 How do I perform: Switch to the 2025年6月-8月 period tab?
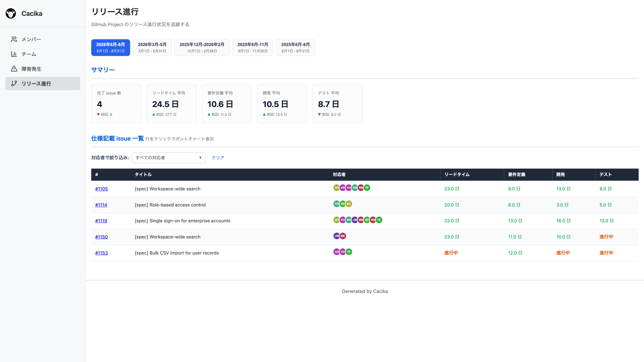pos(295,47)
